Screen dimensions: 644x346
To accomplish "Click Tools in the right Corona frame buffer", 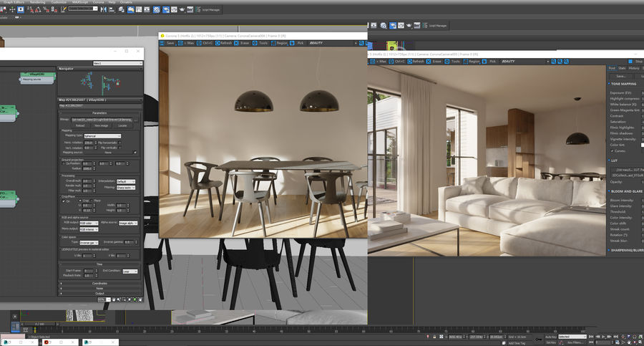I will click(x=453, y=62).
